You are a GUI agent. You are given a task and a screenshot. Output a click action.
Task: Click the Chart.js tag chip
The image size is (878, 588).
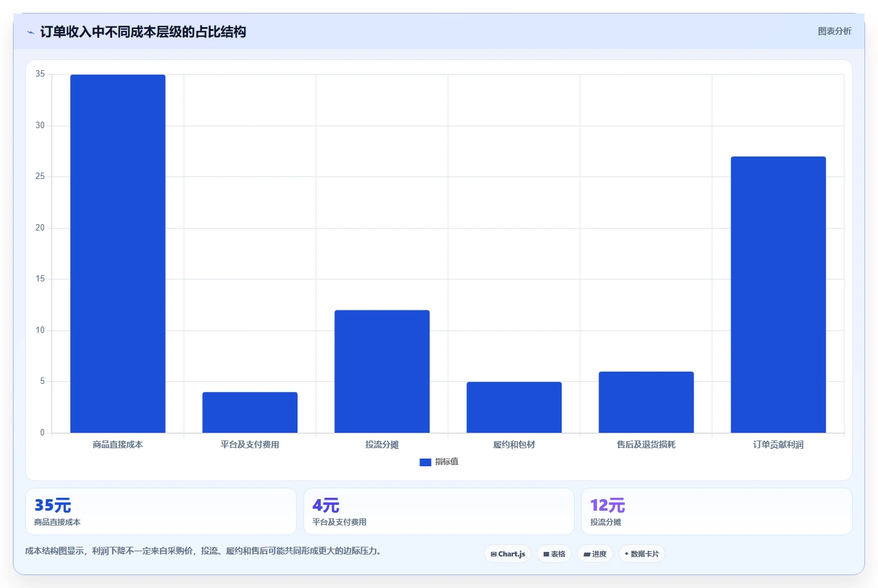pyautogui.click(x=508, y=554)
